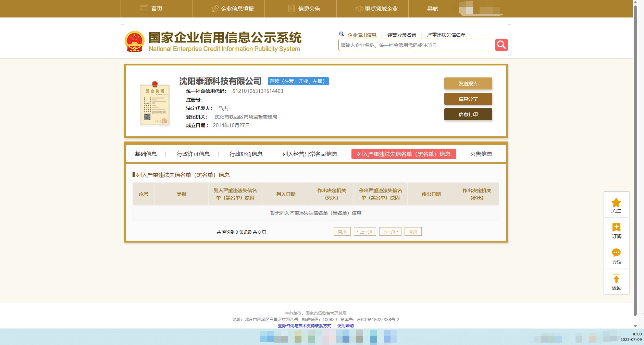This screenshot has width=644, height=345.
Task: Open the 异议 objection chat icon
Action: coord(616,253)
